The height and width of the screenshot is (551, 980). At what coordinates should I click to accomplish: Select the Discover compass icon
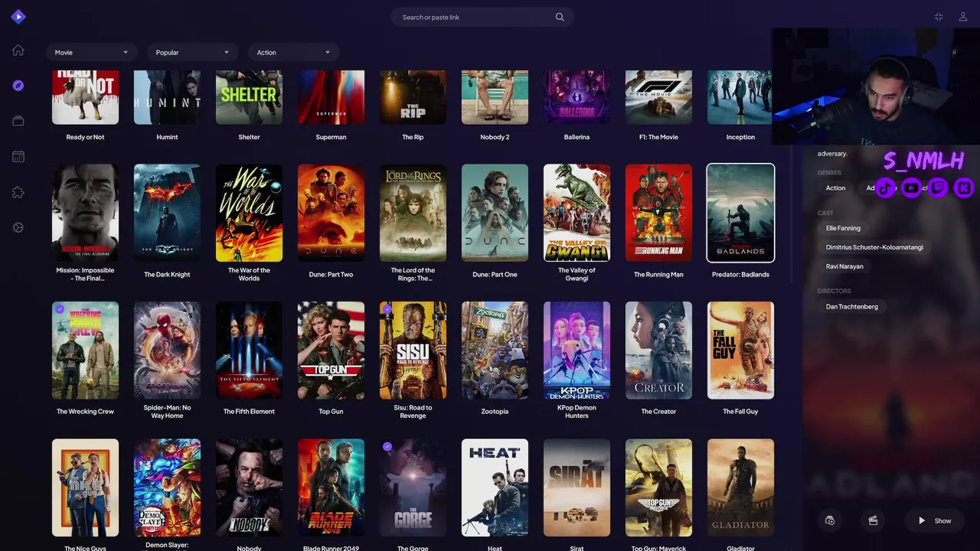(x=18, y=86)
